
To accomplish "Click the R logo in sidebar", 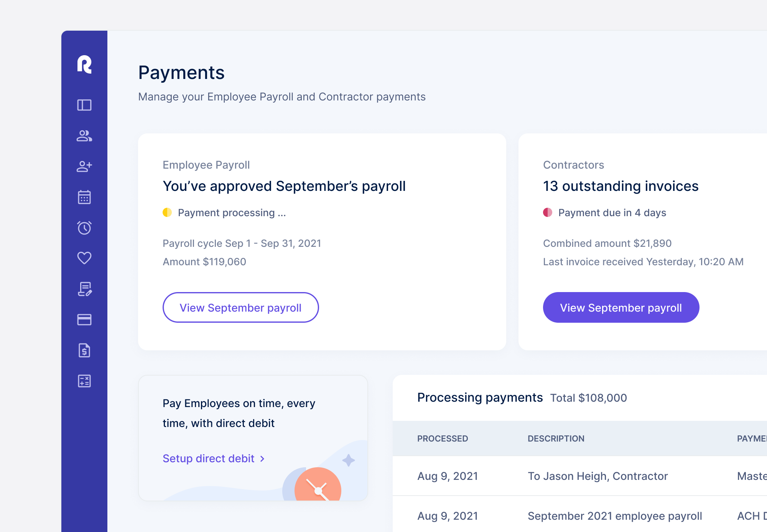I will [84, 64].
